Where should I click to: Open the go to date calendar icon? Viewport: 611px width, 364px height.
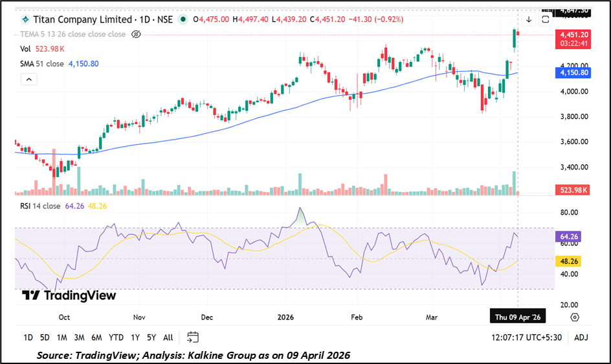(x=193, y=337)
